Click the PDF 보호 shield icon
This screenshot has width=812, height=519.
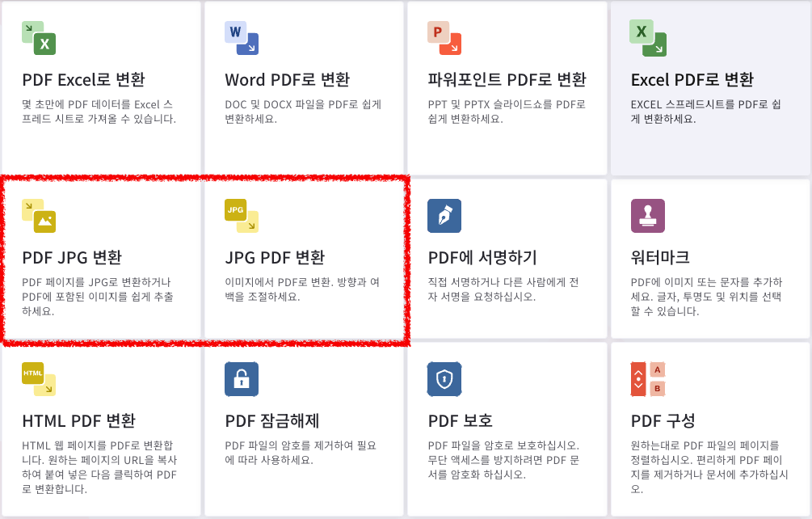tap(444, 378)
